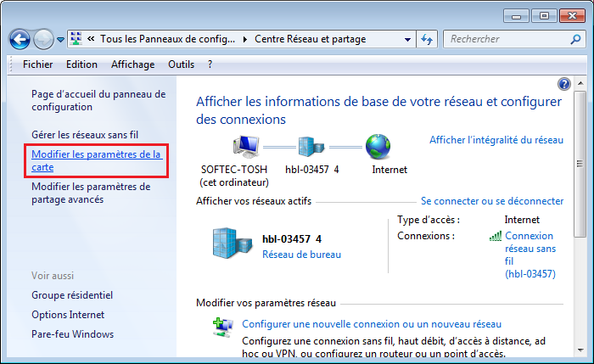
Task: Click the greyed Forward arrow button
Action: [43, 39]
